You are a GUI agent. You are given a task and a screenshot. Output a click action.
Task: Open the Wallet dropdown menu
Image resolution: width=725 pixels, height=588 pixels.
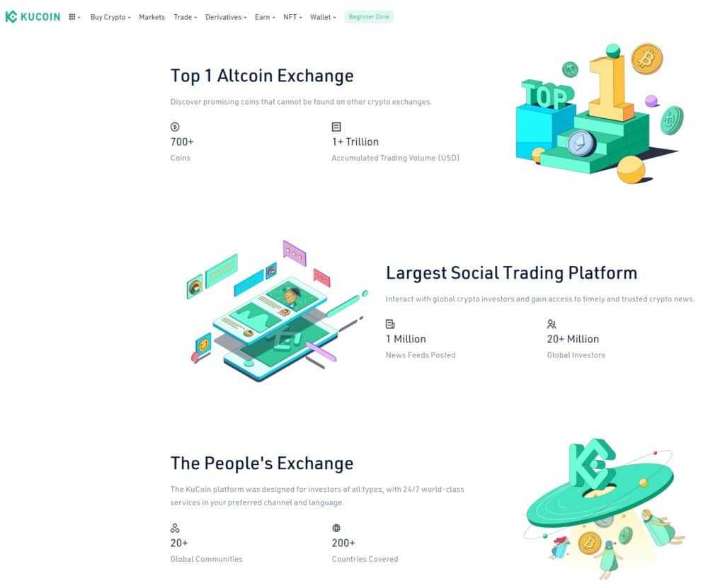pyautogui.click(x=321, y=17)
